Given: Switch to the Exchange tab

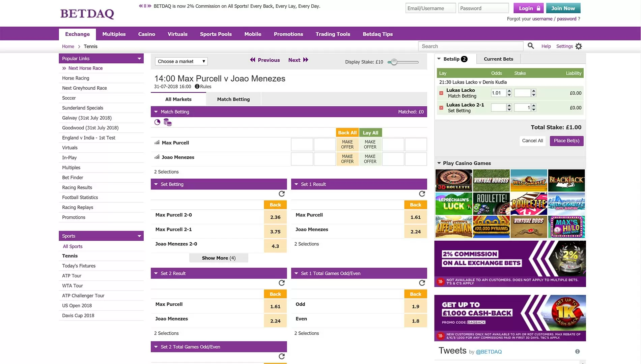Looking at the screenshot, I should coord(77,34).
